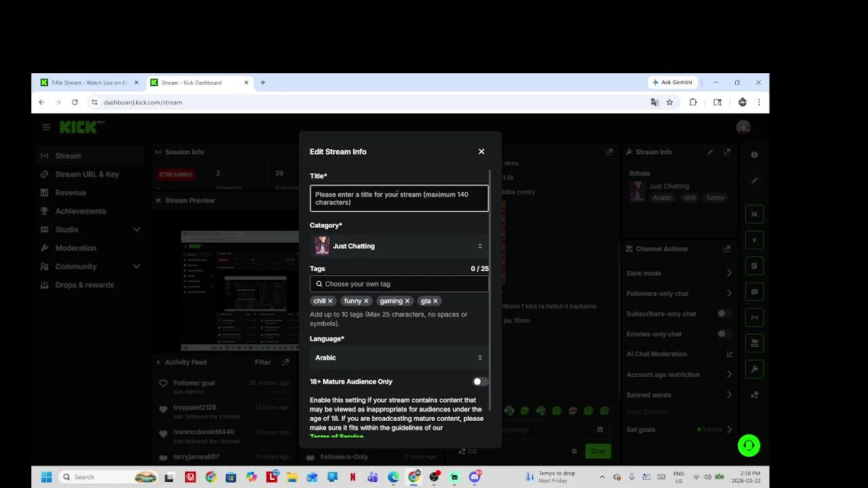Switch to the Fifiix Stream browser tab
This screenshot has width=868, height=488.
pos(90,83)
